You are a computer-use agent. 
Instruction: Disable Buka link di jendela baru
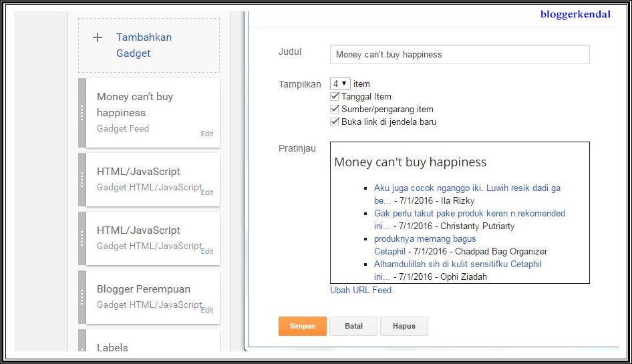point(335,122)
